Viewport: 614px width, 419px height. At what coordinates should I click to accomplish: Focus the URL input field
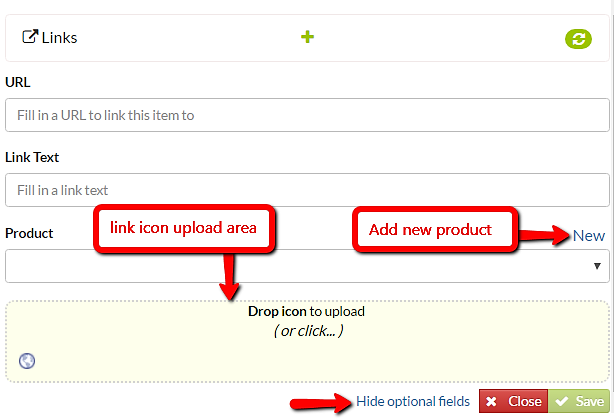pos(306,115)
